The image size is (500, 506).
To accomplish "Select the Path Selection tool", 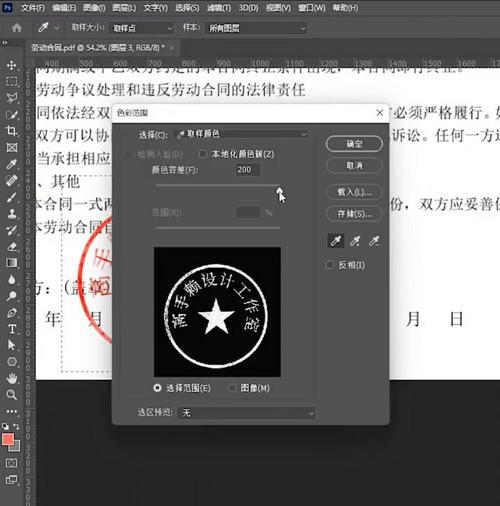I will [12, 345].
